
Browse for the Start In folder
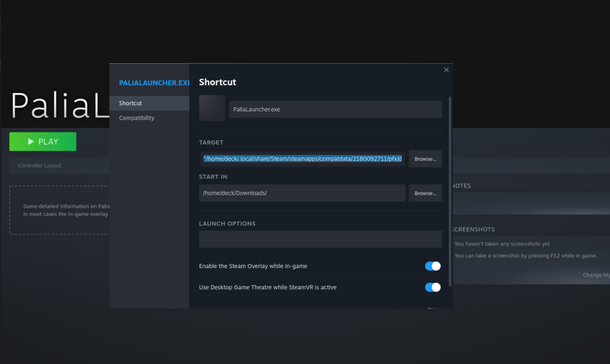pos(425,193)
